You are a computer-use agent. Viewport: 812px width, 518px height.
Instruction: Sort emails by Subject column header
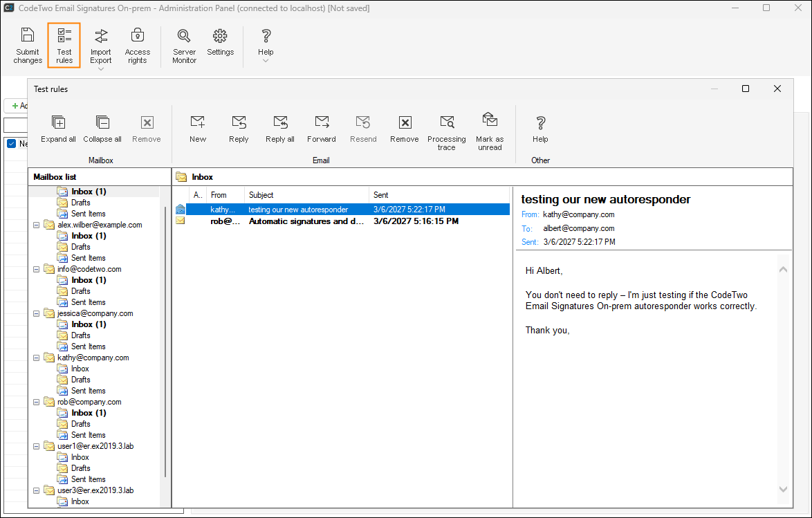(x=306, y=195)
